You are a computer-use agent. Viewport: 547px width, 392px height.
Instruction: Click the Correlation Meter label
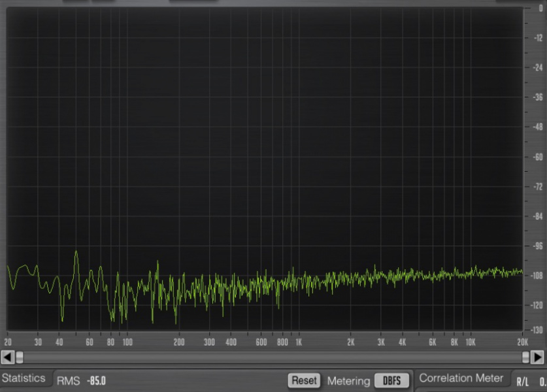tap(461, 378)
